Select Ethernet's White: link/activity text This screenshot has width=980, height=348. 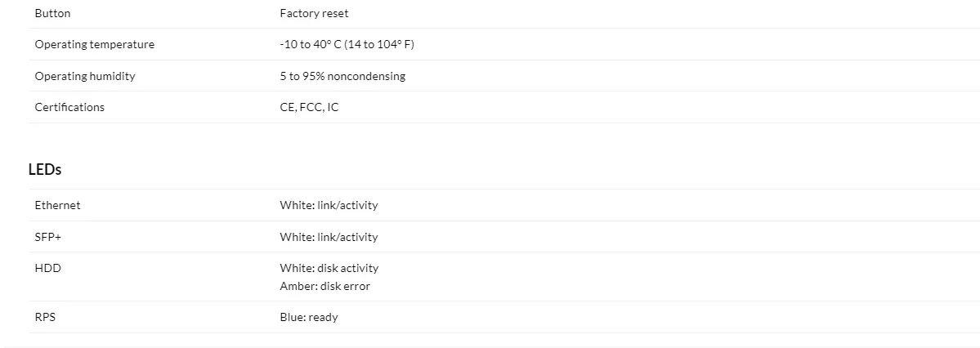tap(329, 206)
